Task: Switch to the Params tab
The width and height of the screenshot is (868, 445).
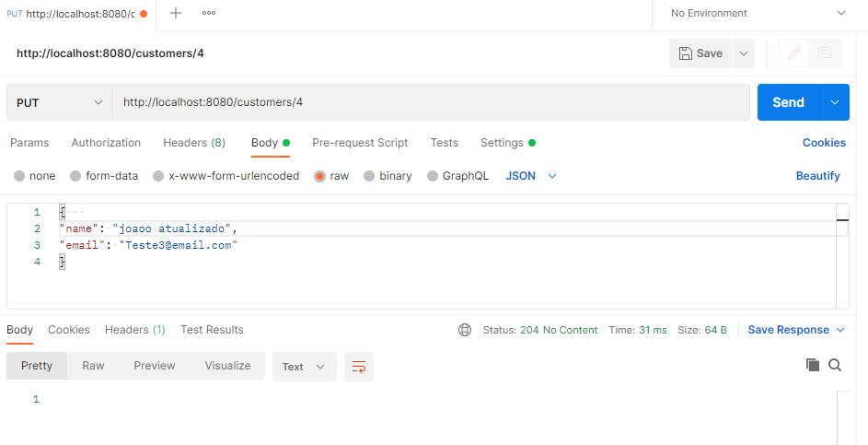Action: [29, 143]
